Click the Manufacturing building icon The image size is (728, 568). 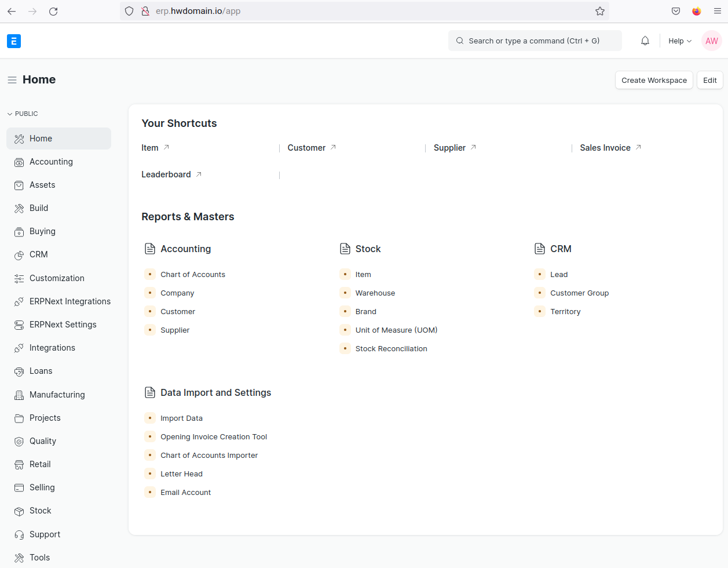click(19, 395)
